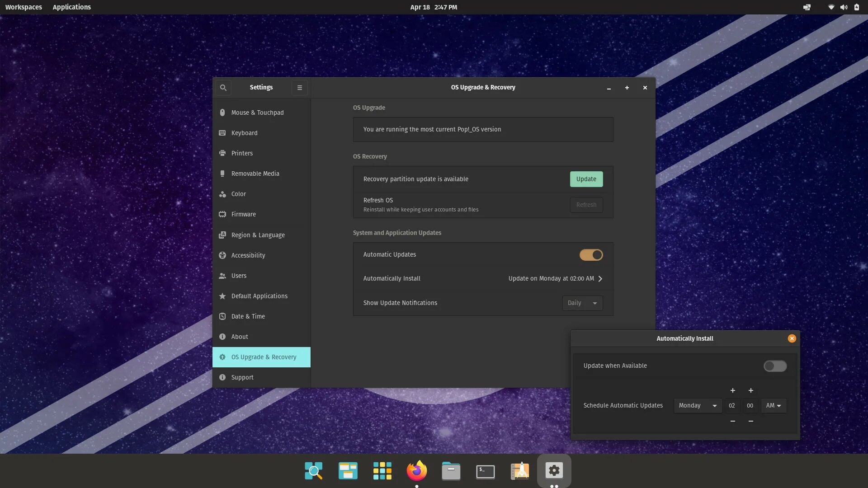Viewport: 868px width, 488px height.
Task: Select Firmware in settings sidebar
Action: tap(243, 214)
